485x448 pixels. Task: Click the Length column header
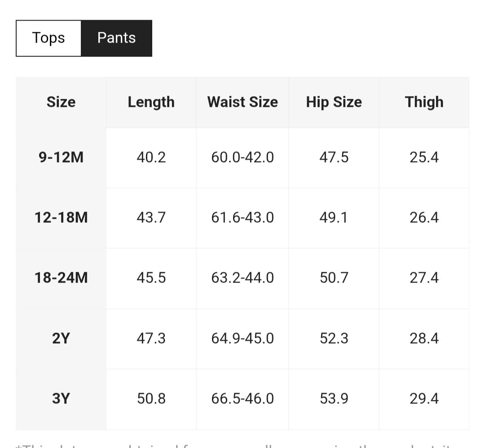151,102
